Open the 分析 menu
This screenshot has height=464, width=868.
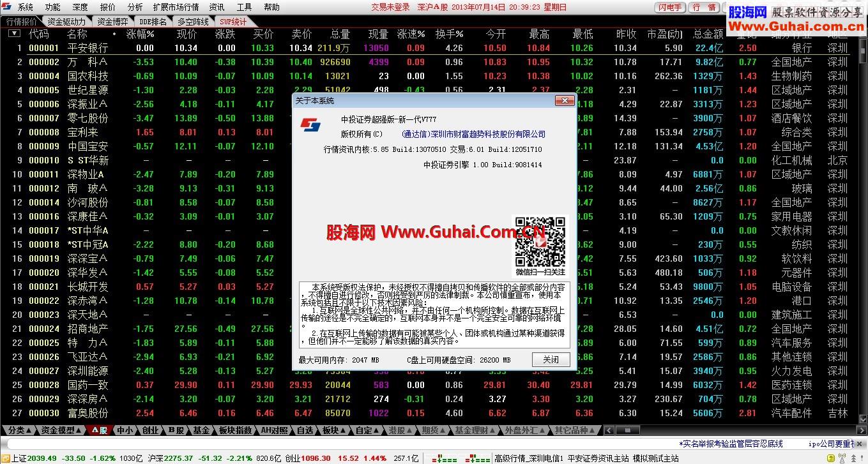[x=135, y=7]
